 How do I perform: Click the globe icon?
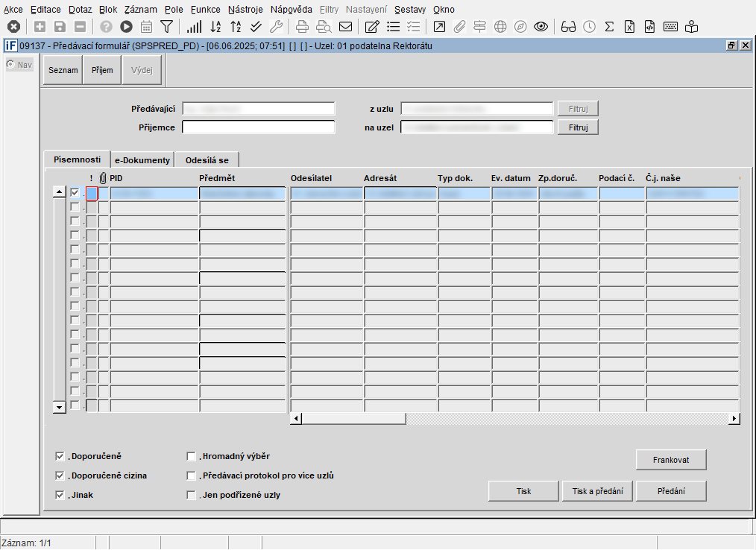point(500,27)
